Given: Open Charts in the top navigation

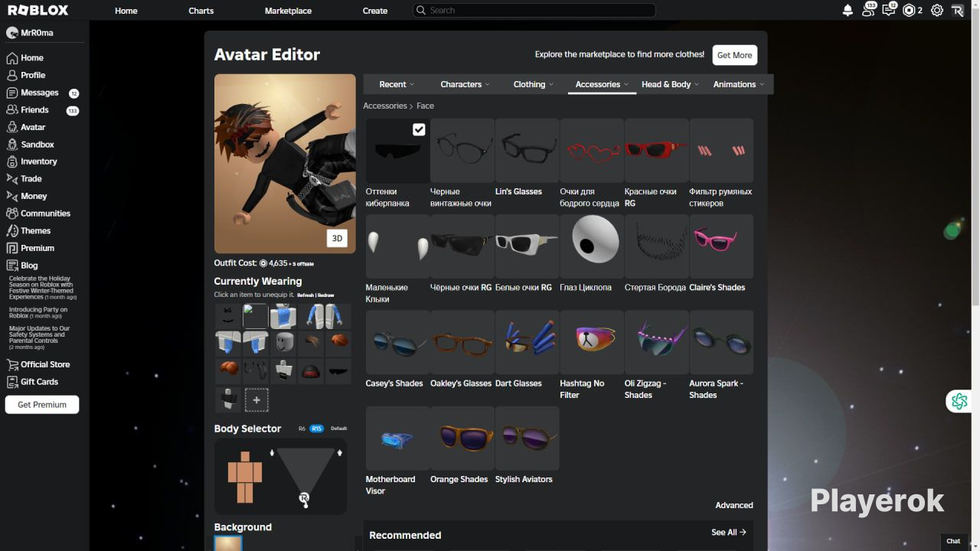Looking at the screenshot, I should click(x=201, y=11).
